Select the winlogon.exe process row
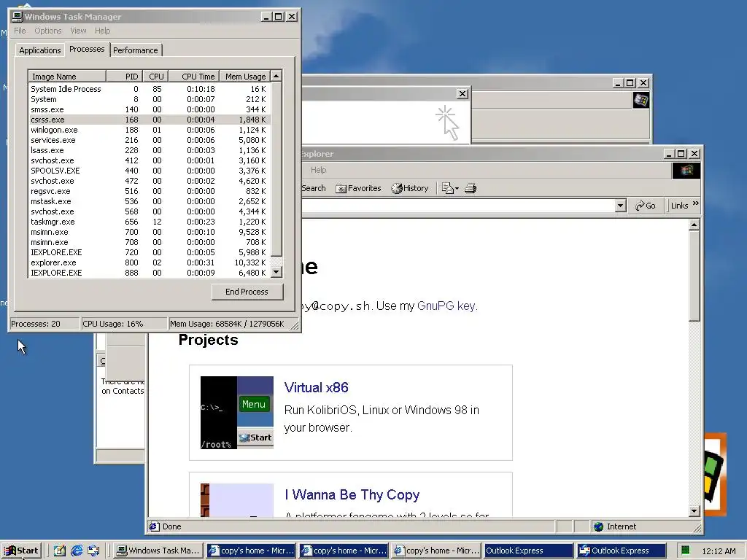Viewport: 747px width, 560px height. click(150, 130)
